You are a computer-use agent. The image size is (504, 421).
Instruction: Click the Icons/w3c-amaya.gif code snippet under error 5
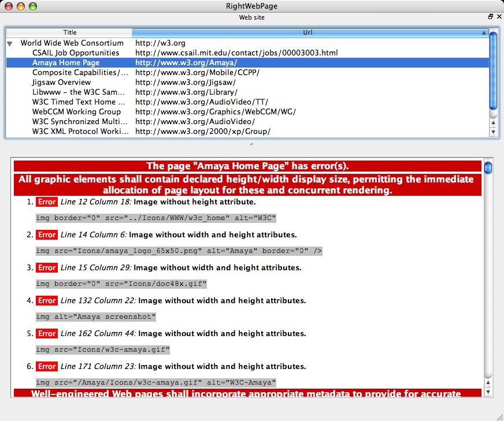(103, 350)
